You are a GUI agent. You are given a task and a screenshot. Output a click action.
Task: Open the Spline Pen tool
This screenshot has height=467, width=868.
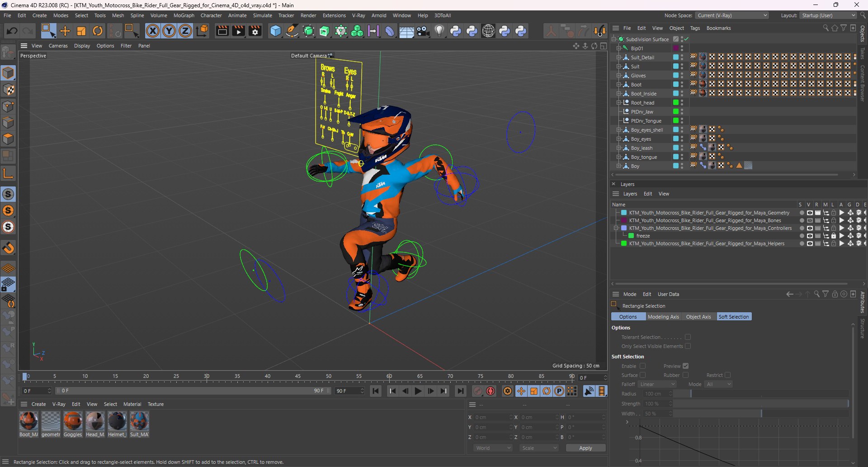pyautogui.click(x=292, y=31)
